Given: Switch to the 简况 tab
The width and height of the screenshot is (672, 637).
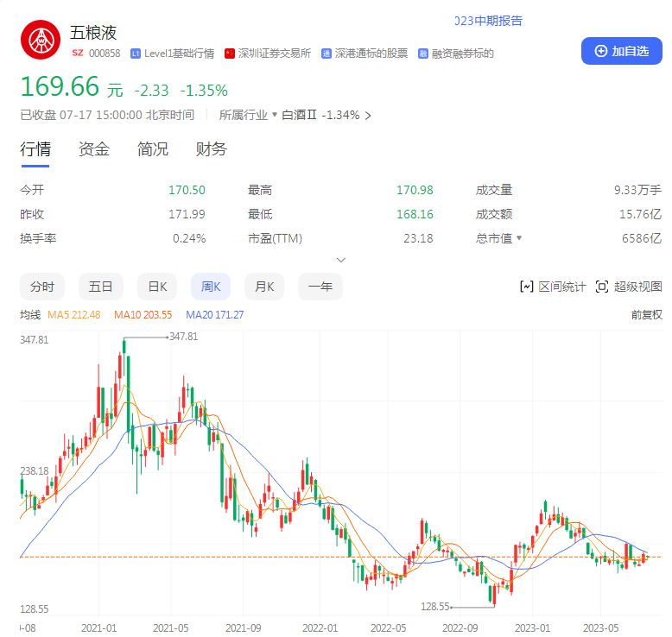Looking at the screenshot, I should click(x=153, y=149).
